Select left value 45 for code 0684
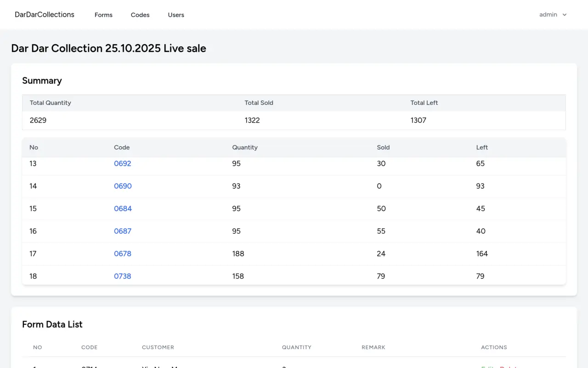588x368 pixels. (x=481, y=209)
